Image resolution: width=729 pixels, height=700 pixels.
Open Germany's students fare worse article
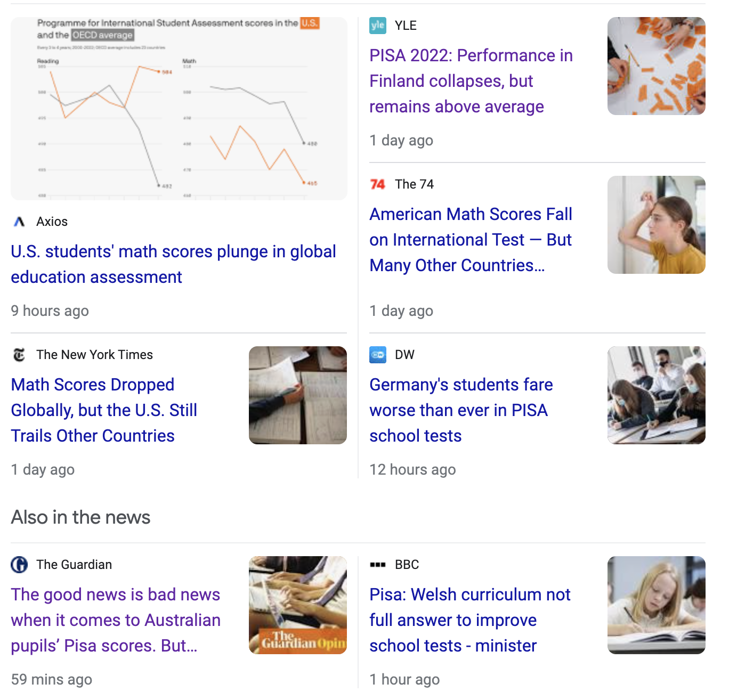tap(461, 410)
